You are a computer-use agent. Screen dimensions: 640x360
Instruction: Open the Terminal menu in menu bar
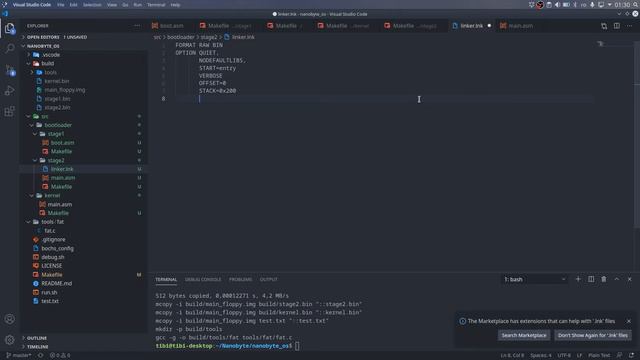click(156, 5)
